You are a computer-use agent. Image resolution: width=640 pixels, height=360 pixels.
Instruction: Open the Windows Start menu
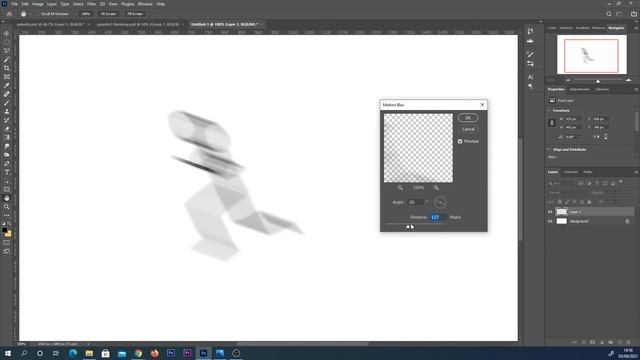coord(8,353)
